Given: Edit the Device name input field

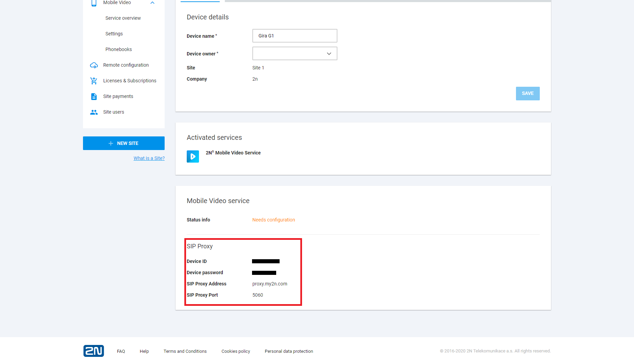Looking at the screenshot, I should pos(295,36).
